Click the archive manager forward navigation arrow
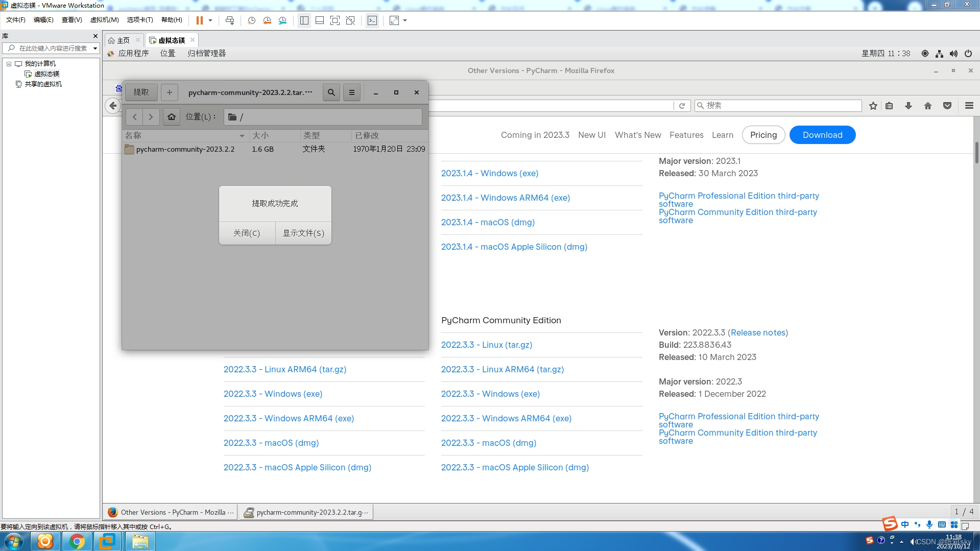This screenshot has width=980, height=551. tap(151, 117)
